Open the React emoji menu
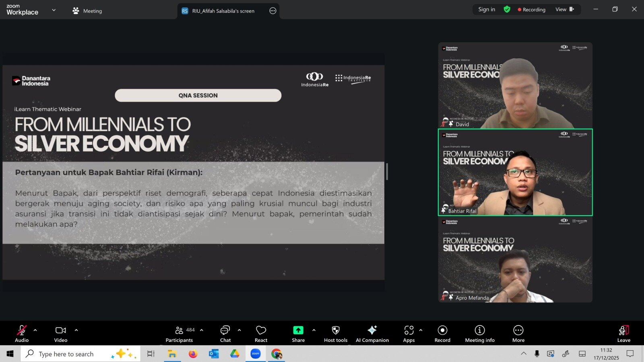 click(x=261, y=333)
